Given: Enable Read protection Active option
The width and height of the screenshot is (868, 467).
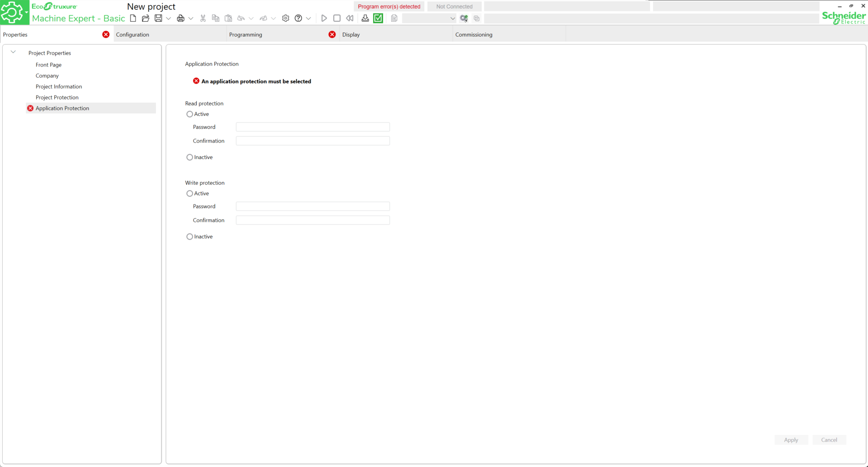Looking at the screenshot, I should tap(190, 114).
